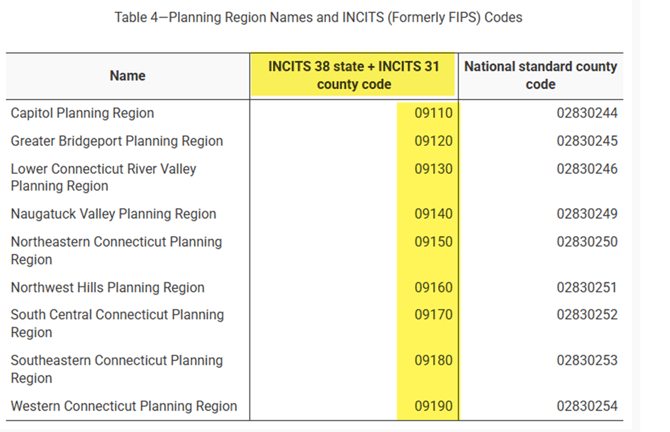Select Western Connecticut Planning Region name
The width and height of the screenshot is (670, 432).
[x=124, y=406]
